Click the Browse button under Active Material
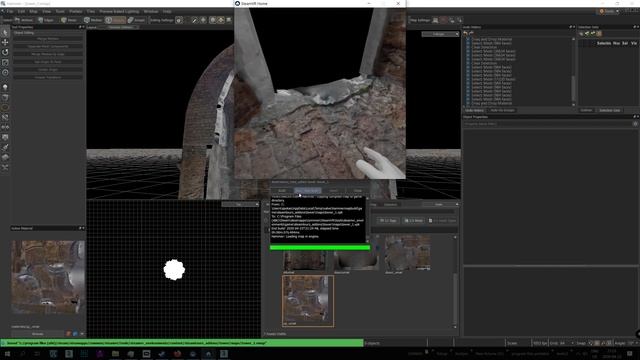 click(x=38, y=333)
